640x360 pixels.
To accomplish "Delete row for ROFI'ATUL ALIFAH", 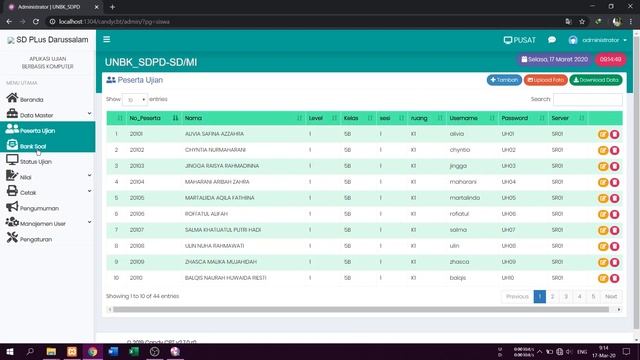I will (614, 214).
